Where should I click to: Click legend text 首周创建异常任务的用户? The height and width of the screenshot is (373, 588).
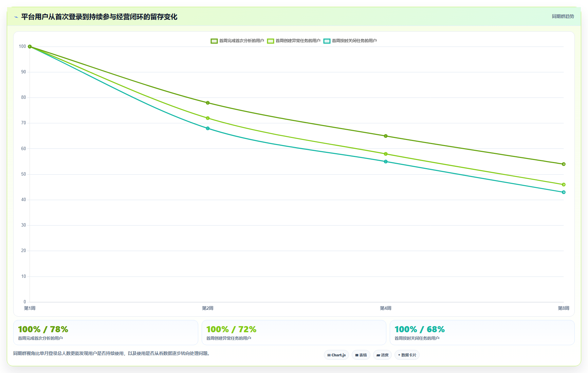298,41
